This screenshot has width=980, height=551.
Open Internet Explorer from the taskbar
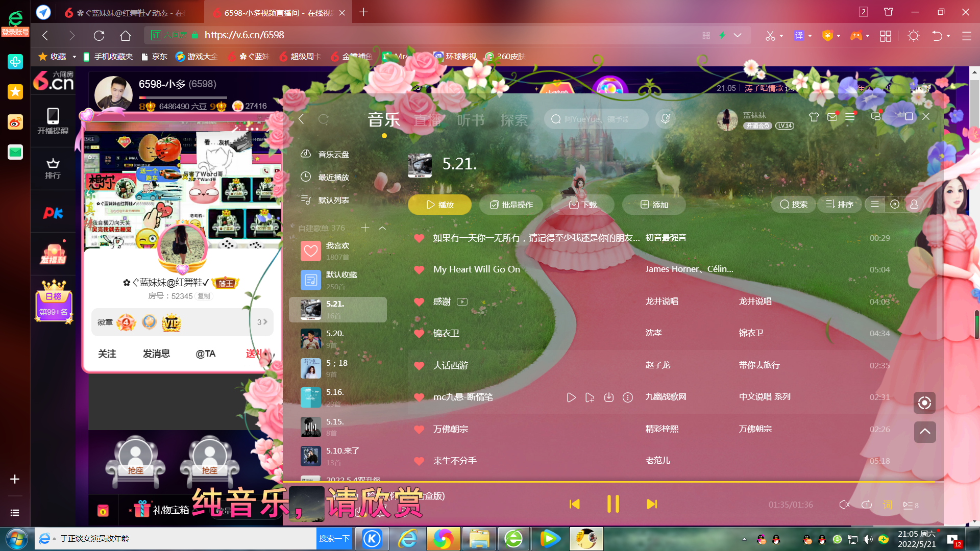pos(408,539)
